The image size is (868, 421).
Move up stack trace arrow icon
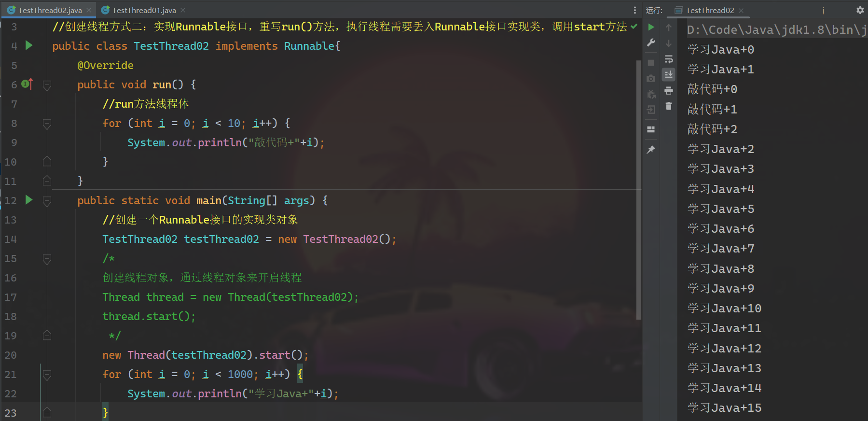(x=669, y=28)
